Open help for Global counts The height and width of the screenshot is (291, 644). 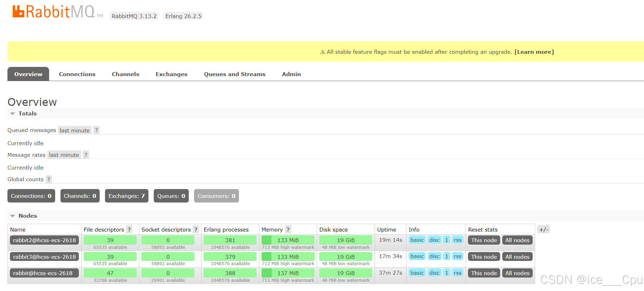[49, 179]
